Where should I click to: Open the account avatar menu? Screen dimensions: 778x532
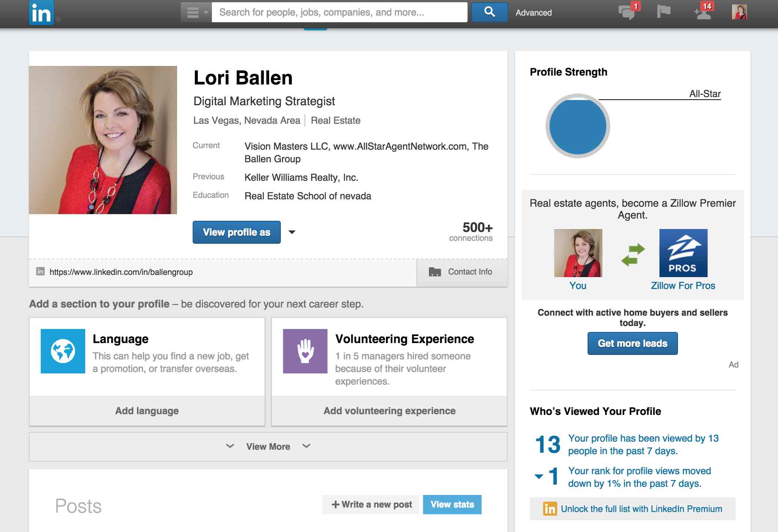coord(739,12)
